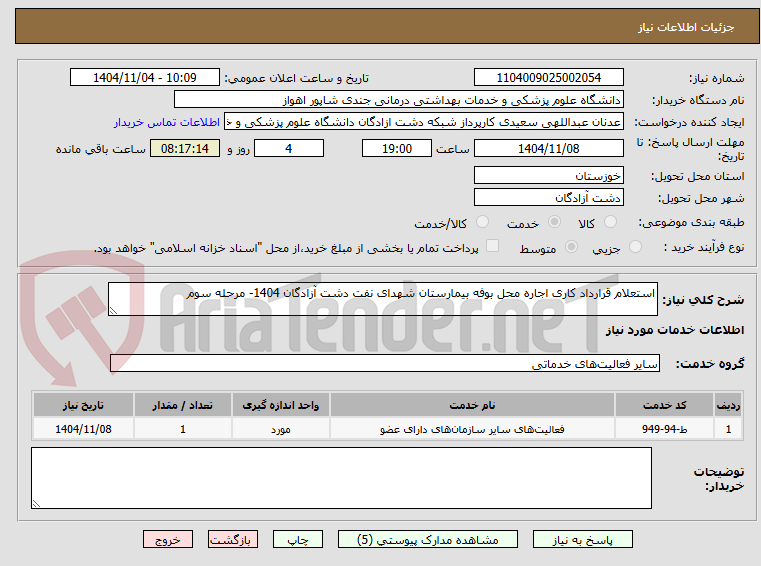Click the نام خدمت column header
Screen dimensions: 761x566
(x=472, y=405)
